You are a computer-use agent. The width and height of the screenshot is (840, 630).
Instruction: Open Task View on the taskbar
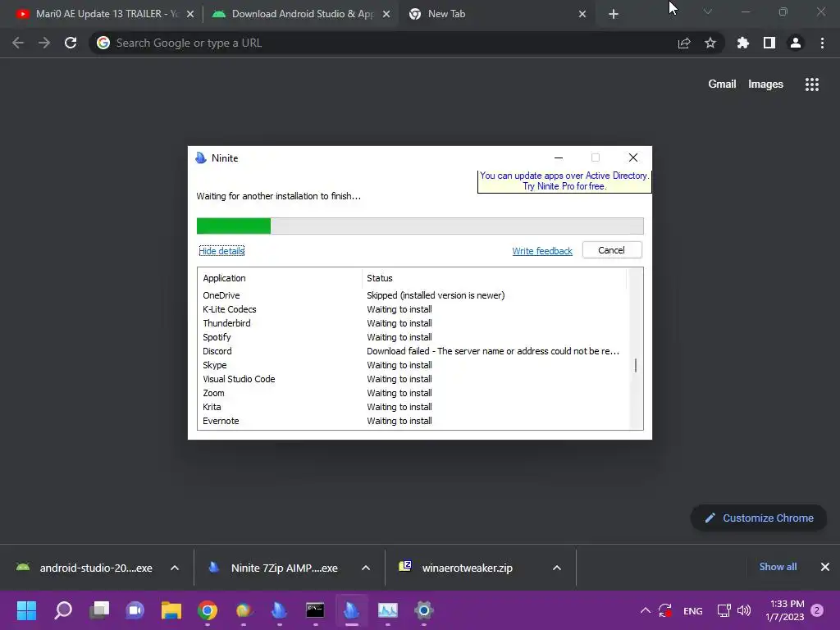tap(99, 610)
